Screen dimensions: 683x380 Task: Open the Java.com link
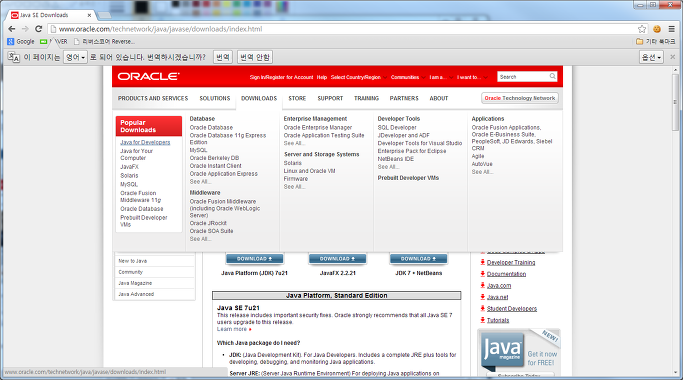[499, 286]
